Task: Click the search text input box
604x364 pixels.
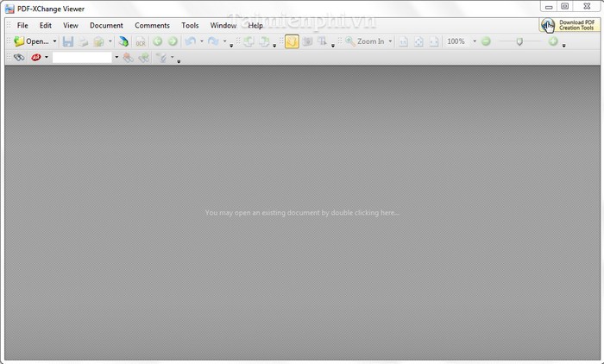Action: (82, 58)
